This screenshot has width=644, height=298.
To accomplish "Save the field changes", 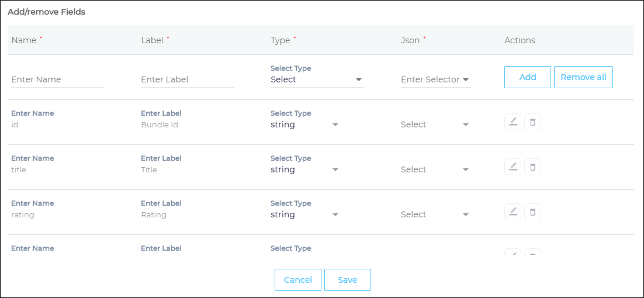I will (347, 280).
